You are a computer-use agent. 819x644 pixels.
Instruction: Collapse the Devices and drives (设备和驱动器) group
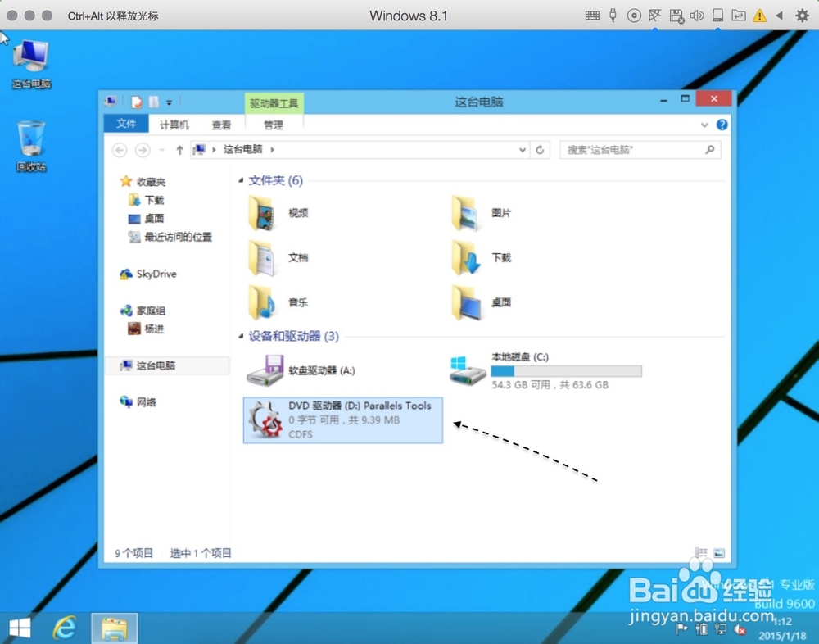[x=241, y=336]
